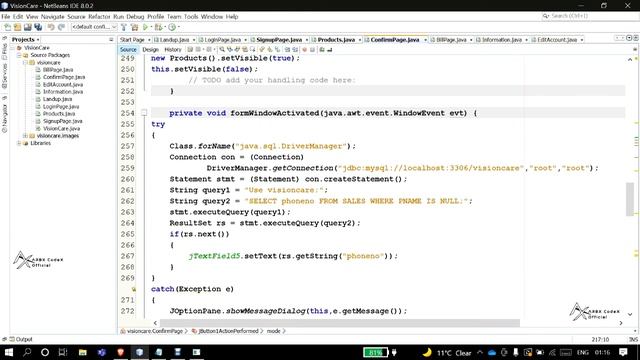Image resolution: width=640 pixels, height=360 pixels.
Task: Open the configuration dropdown '<default confi...'
Action: pyautogui.click(x=94, y=27)
